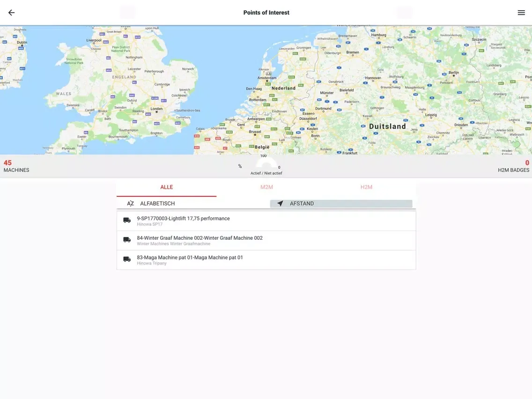Go back with the arrow icon

(x=12, y=13)
